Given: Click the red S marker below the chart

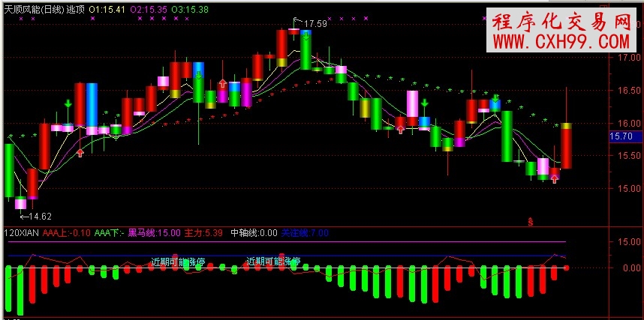Looking at the screenshot, I should (530, 221).
